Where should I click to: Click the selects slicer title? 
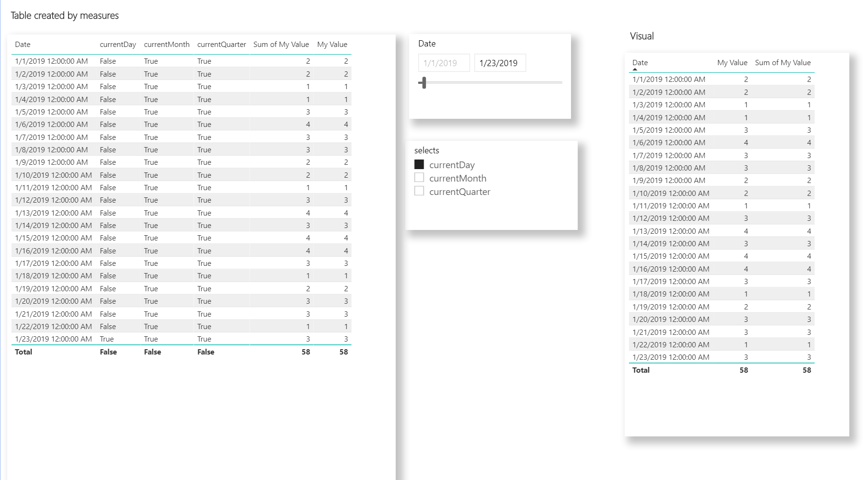tap(427, 150)
